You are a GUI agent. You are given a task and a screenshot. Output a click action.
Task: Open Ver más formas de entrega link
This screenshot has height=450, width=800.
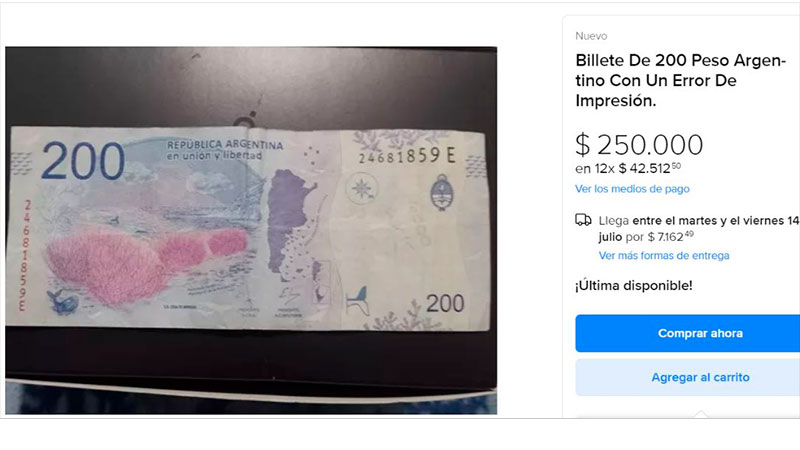pyautogui.click(x=664, y=255)
